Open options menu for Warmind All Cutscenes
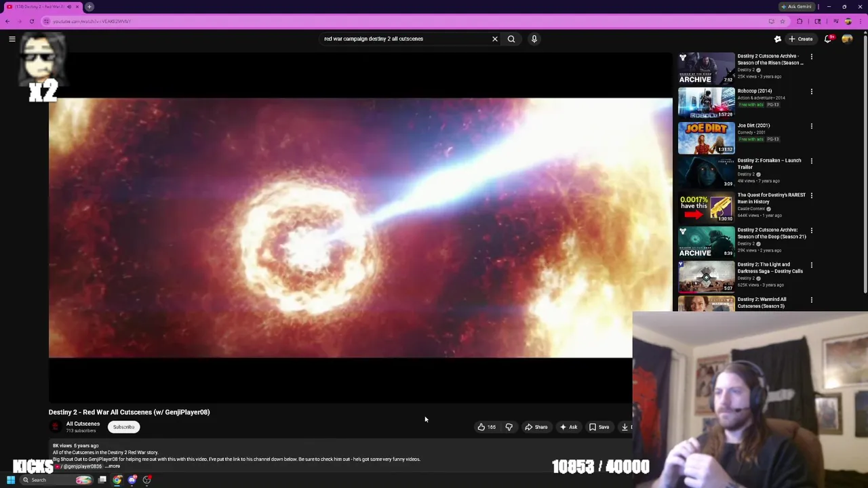The height and width of the screenshot is (488, 868). (812, 300)
